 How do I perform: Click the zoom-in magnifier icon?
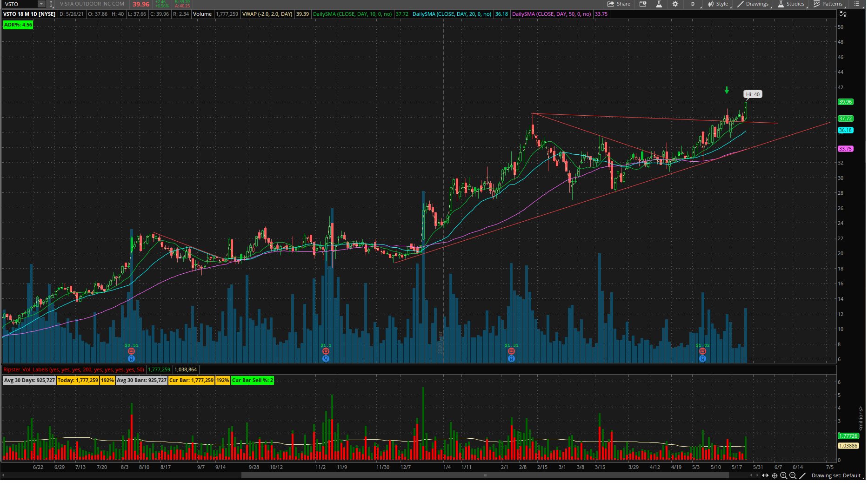coord(784,475)
